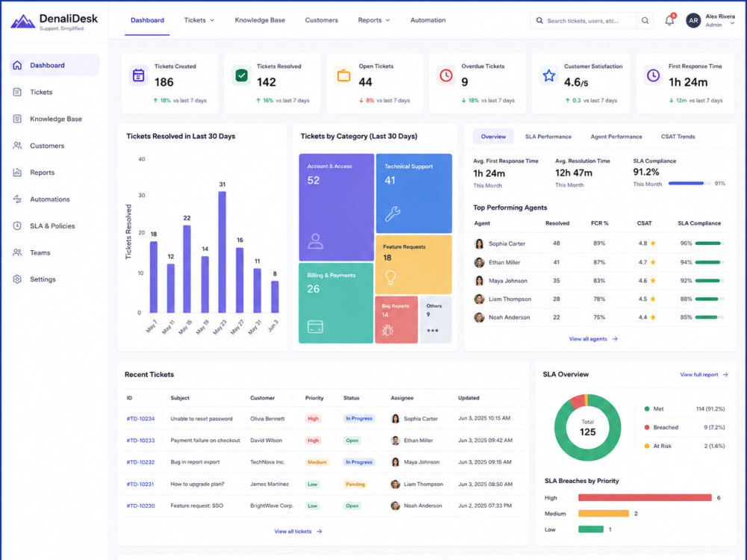Switch to CSAT Trends tab

tap(678, 137)
